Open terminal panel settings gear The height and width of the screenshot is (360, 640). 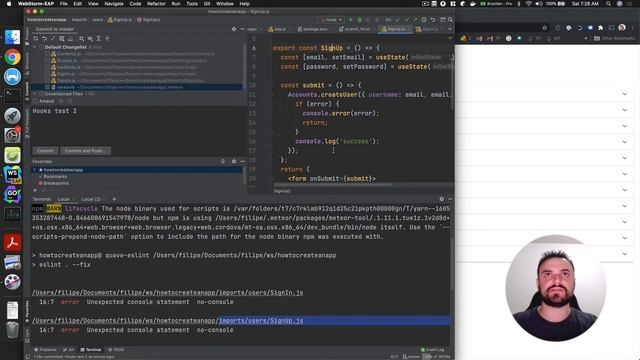click(441, 199)
